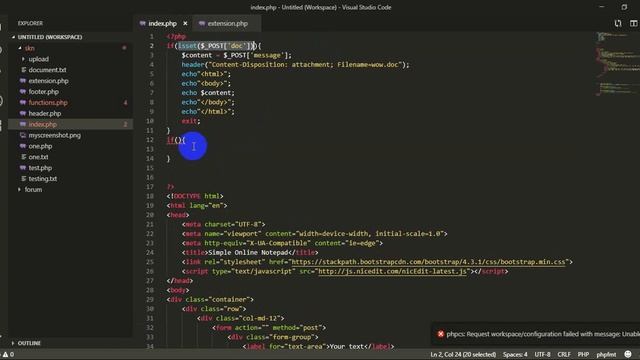The height and width of the screenshot is (360, 640).
Task: Open the bootstrap.min.css URL link
Action: tap(428, 262)
